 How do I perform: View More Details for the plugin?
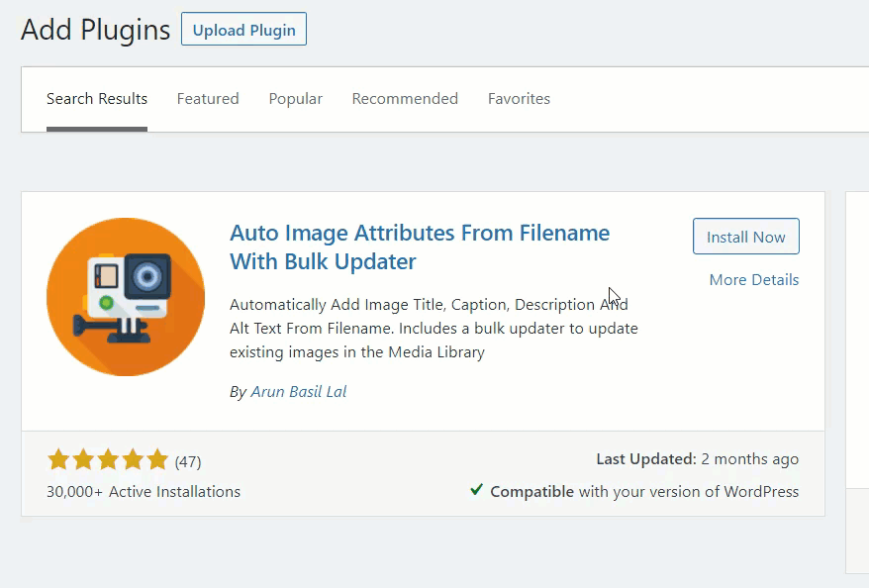pyautogui.click(x=754, y=280)
